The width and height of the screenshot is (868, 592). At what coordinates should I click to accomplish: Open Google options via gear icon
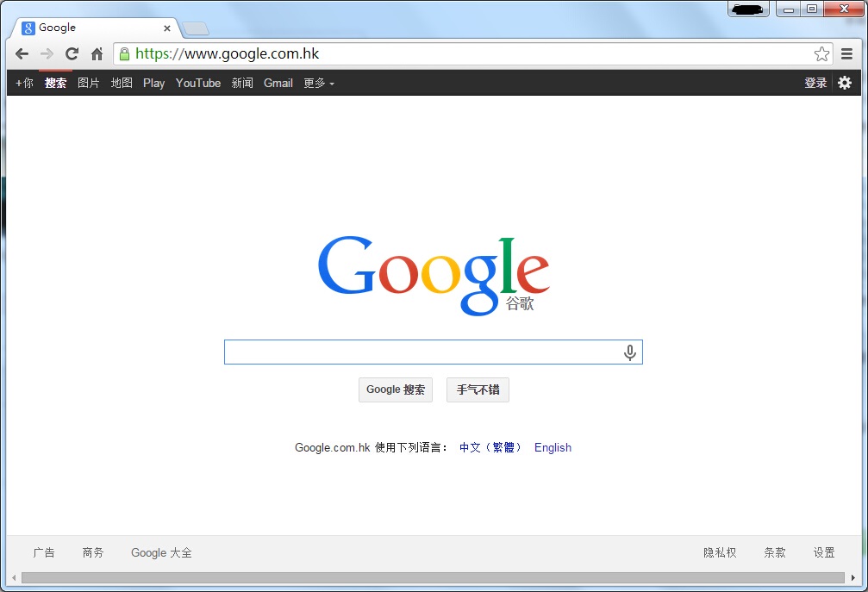pyautogui.click(x=844, y=83)
